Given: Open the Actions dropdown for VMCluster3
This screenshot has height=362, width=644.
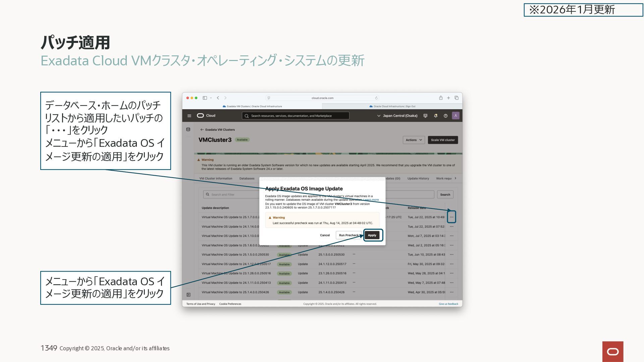Looking at the screenshot, I should coord(414,140).
